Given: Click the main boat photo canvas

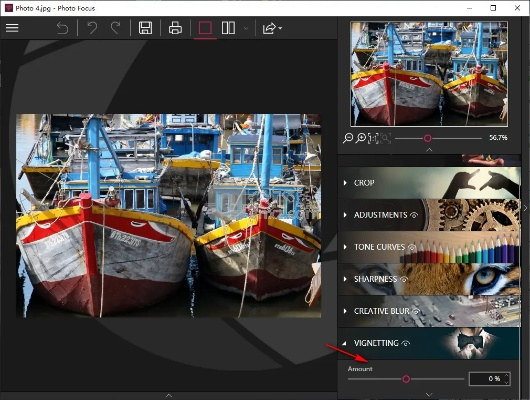Looking at the screenshot, I should click(168, 216).
